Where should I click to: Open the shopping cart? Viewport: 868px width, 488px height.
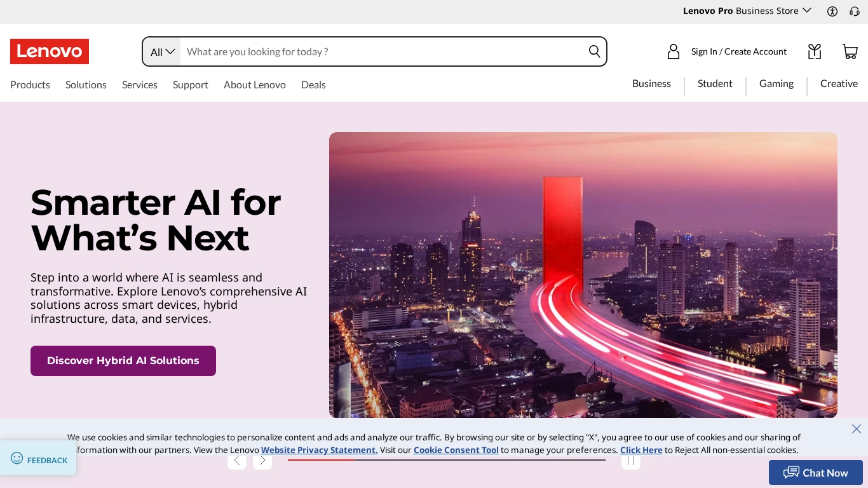pyautogui.click(x=850, y=51)
